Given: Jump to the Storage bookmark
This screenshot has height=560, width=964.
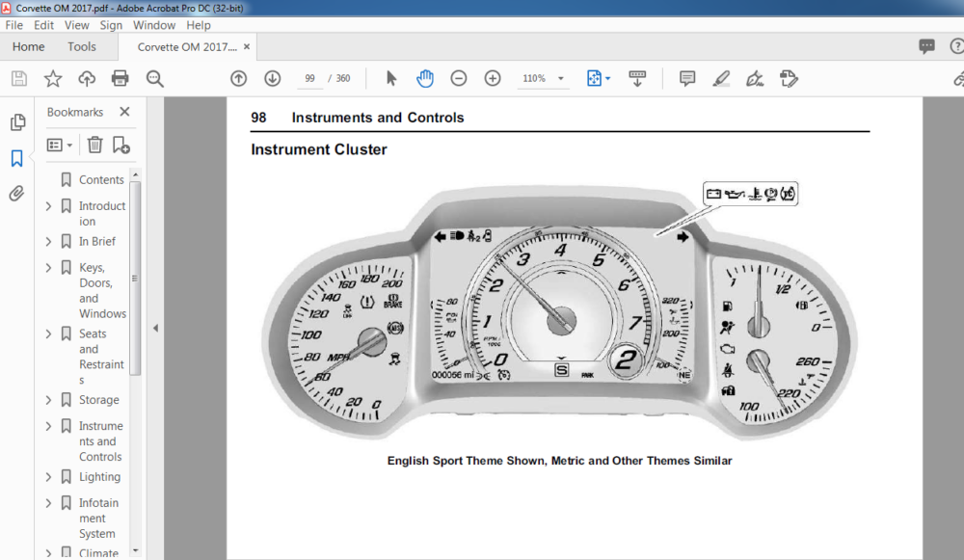Looking at the screenshot, I should (99, 400).
